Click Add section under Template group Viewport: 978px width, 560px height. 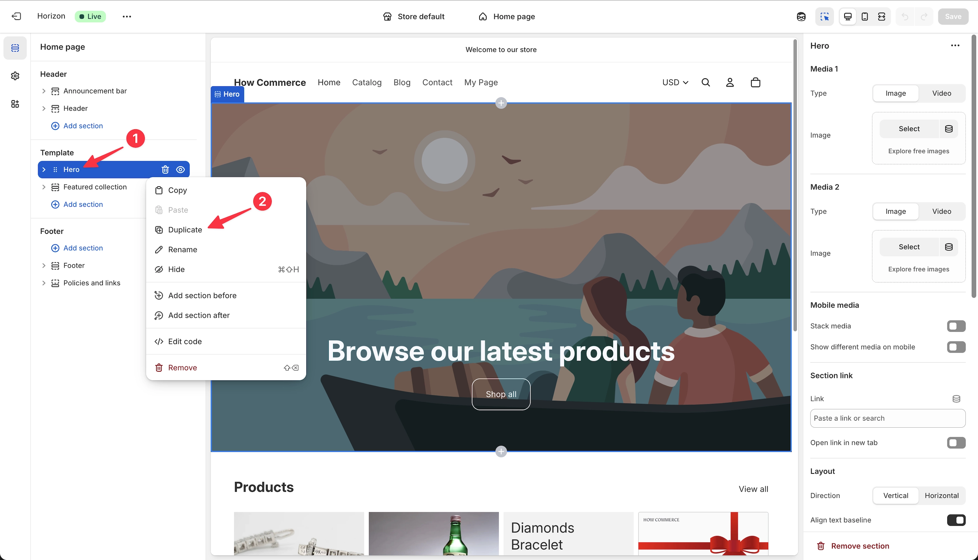(77, 205)
